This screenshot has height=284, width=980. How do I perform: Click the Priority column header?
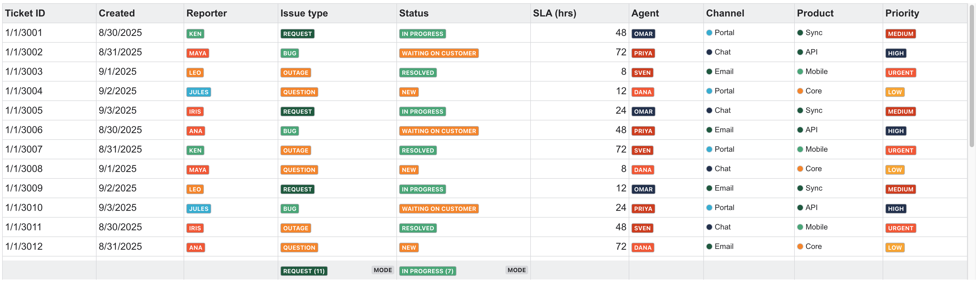pyautogui.click(x=925, y=13)
